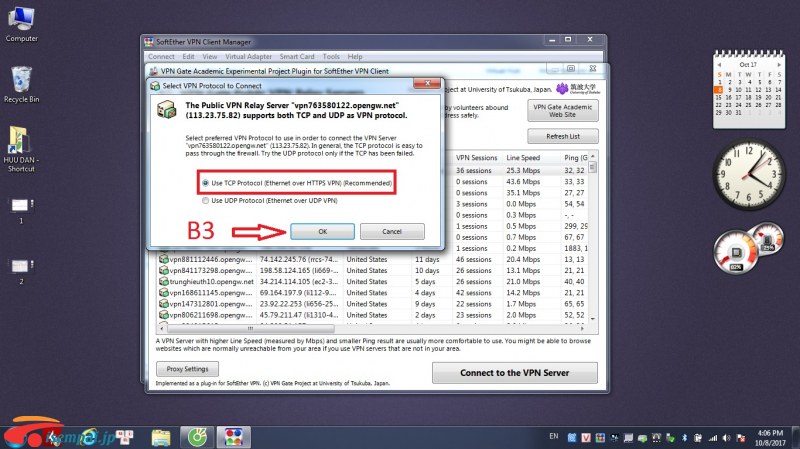Click volume speaker icon in tray

click(726, 438)
